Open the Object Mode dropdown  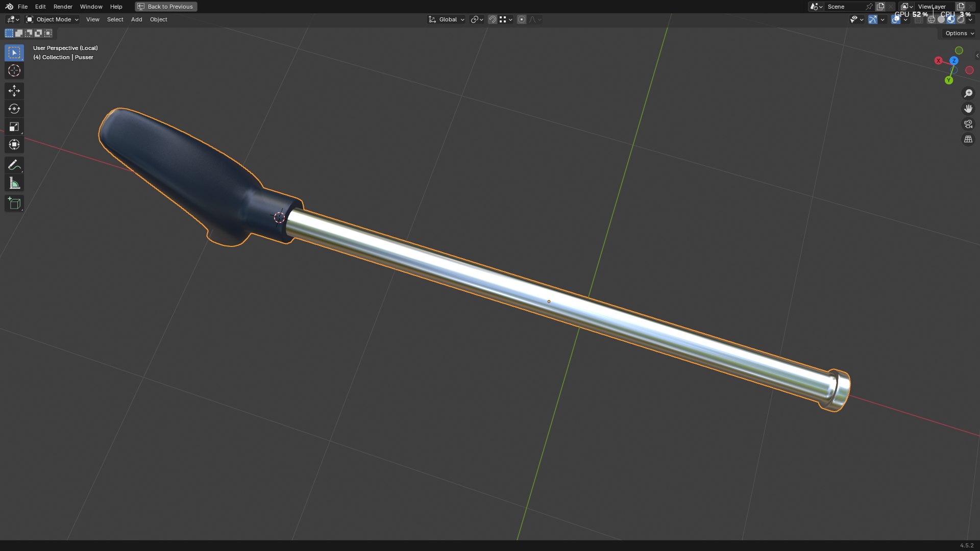(x=52, y=19)
